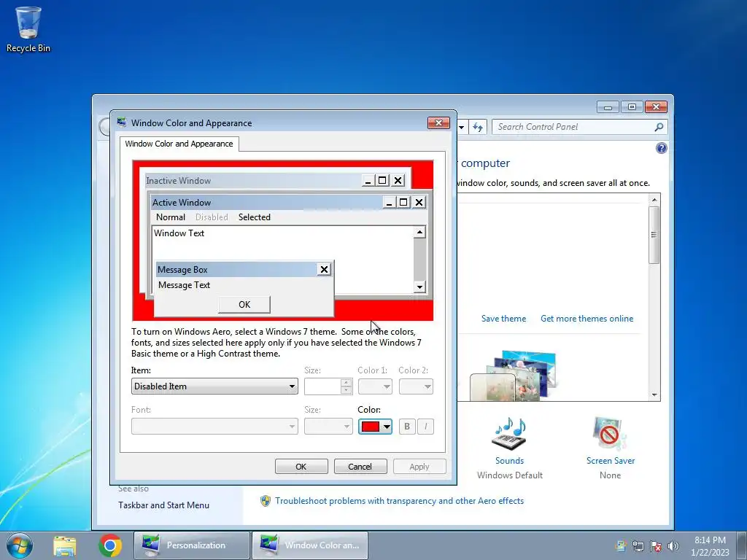
Task: Switch to Window Color taskbar button
Action: [x=310, y=545]
